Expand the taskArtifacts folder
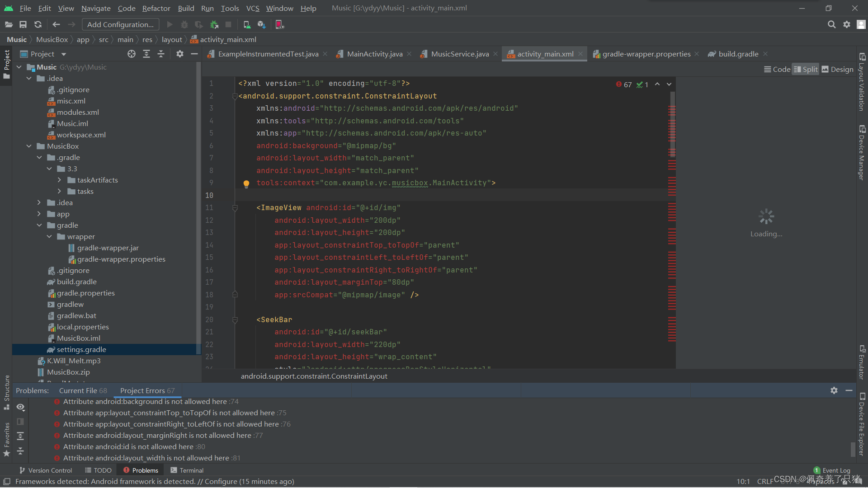Image resolution: width=868 pixels, height=488 pixels. (x=59, y=180)
